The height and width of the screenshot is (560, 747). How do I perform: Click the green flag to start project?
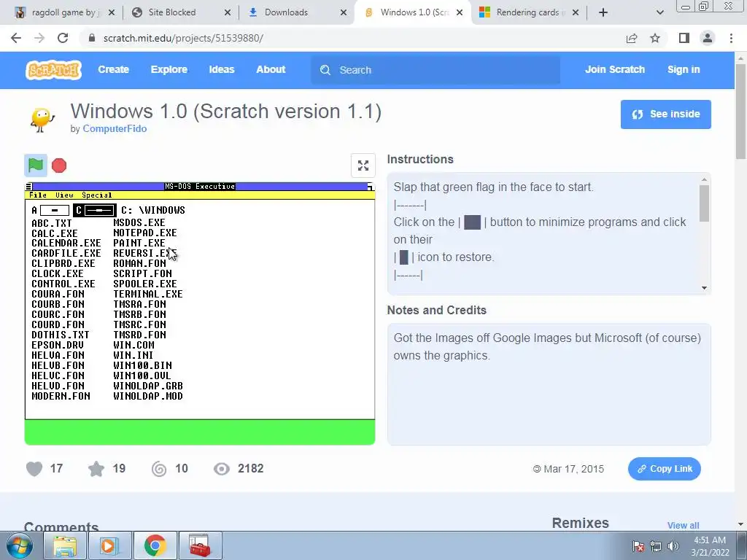click(x=36, y=166)
